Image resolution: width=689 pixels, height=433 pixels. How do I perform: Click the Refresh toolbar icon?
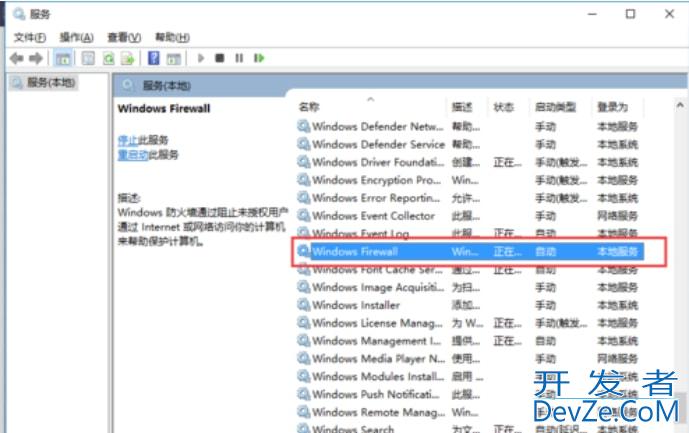coord(109,58)
